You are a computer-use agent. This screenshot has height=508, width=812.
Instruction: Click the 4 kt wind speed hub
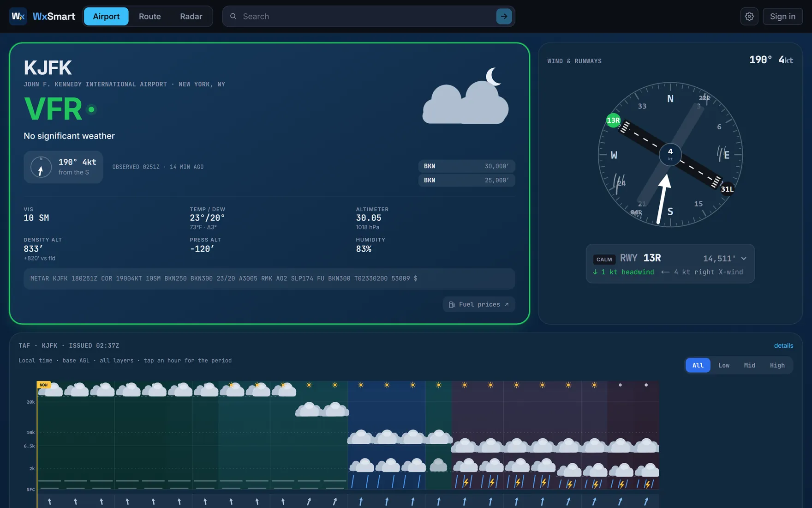670,154
